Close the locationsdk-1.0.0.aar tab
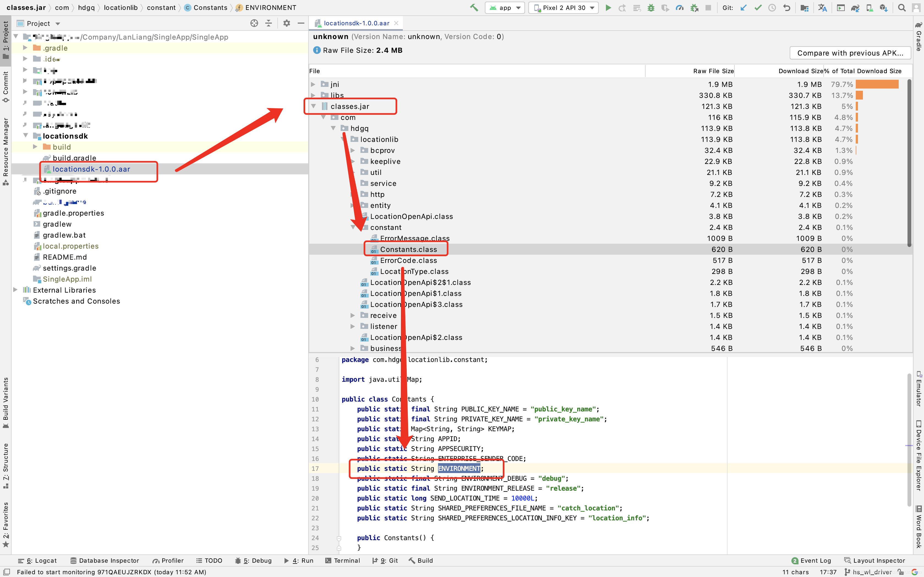The height and width of the screenshot is (577, 924). point(396,23)
